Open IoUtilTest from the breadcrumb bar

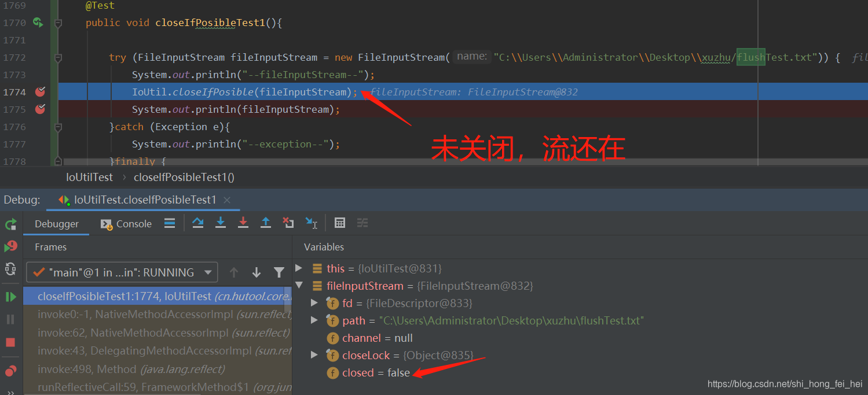click(89, 177)
